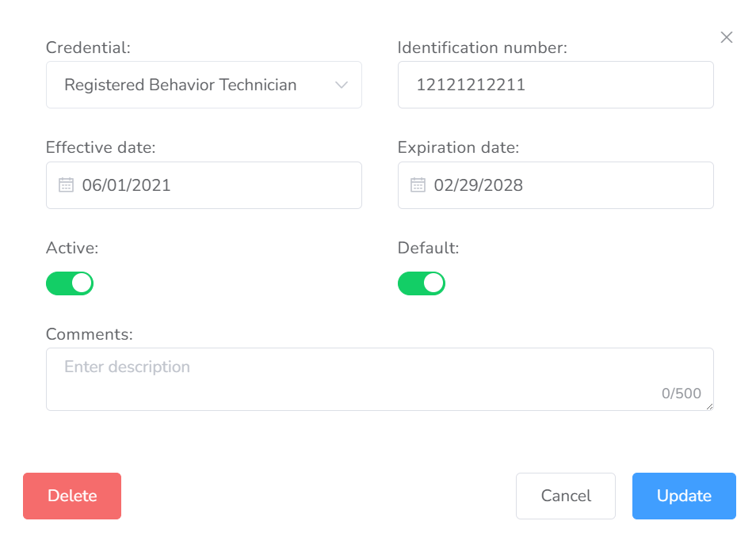Close the credential dialog with the X icon

726,37
